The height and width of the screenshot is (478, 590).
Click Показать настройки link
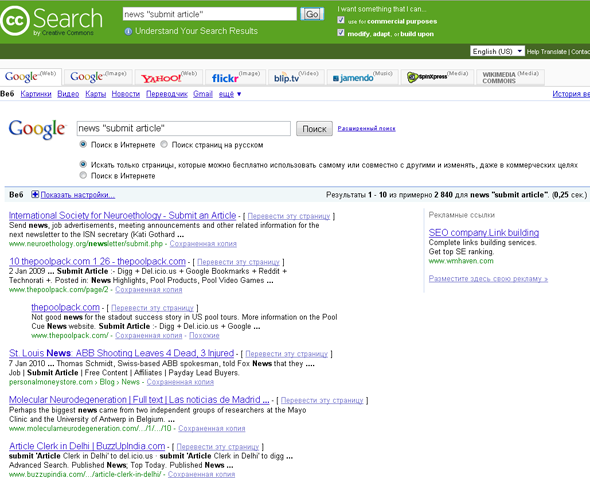click(x=78, y=195)
